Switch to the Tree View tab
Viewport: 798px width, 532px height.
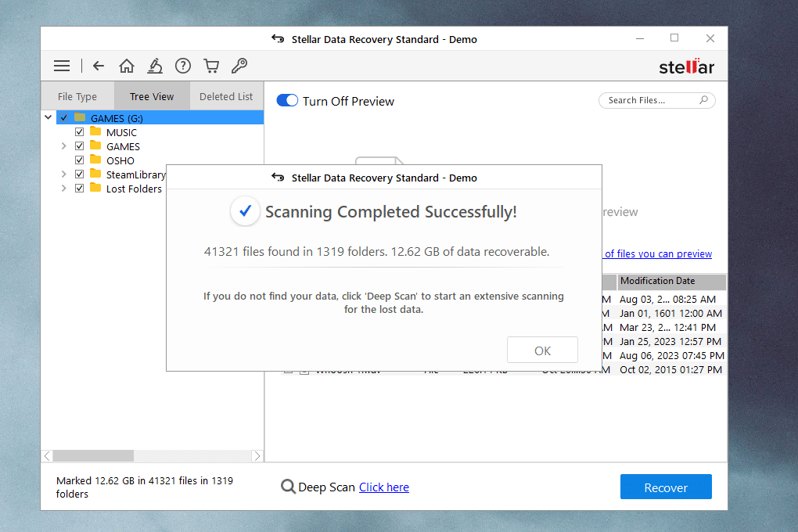(152, 95)
